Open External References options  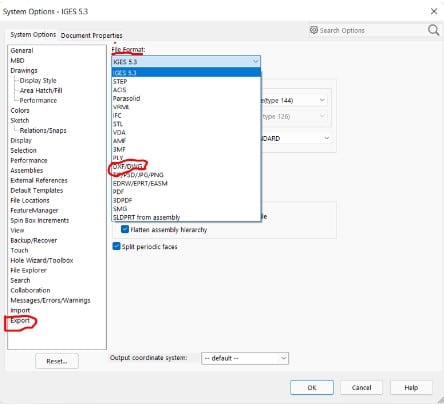tap(39, 181)
